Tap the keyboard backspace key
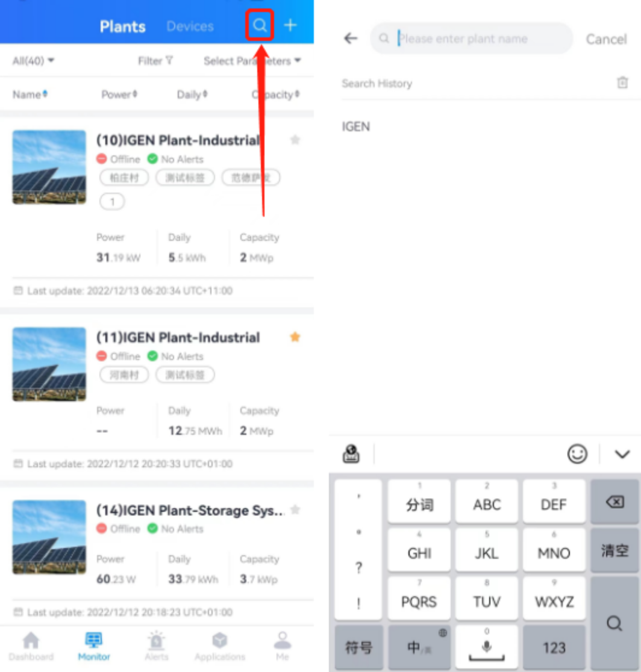641x672 pixels. click(614, 502)
